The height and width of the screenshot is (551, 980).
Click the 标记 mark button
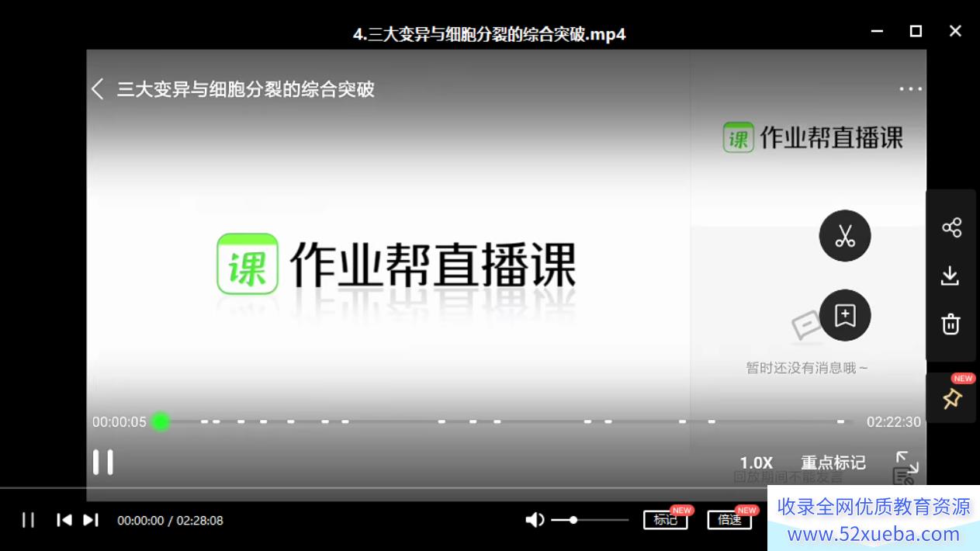pyautogui.click(x=666, y=520)
